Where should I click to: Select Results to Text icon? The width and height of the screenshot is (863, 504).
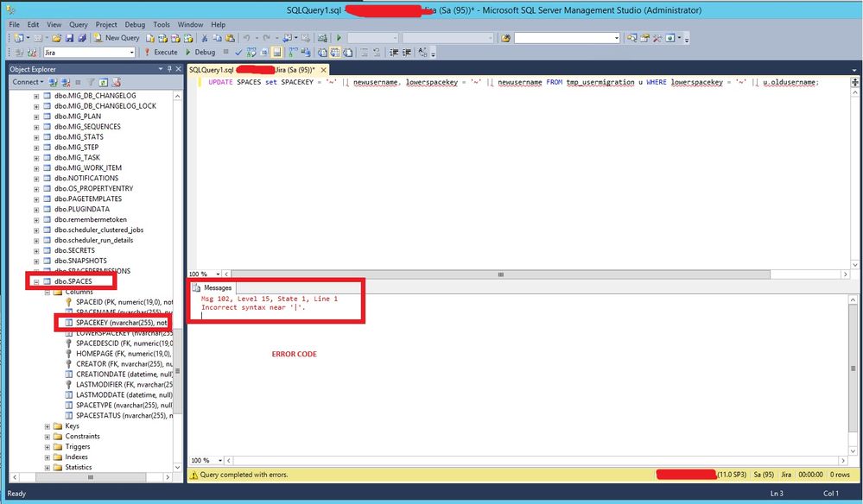pyautogui.click(x=322, y=53)
